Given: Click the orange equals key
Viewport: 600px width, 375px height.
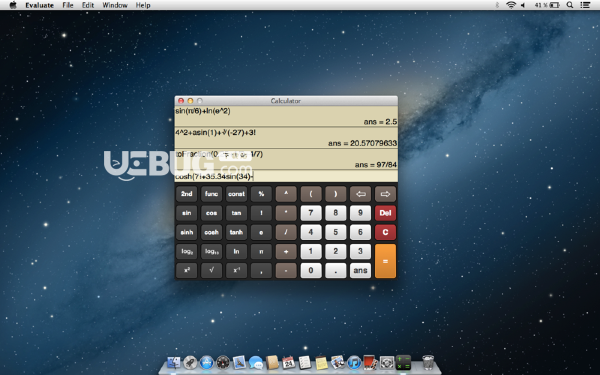Looking at the screenshot, I should [x=385, y=261].
